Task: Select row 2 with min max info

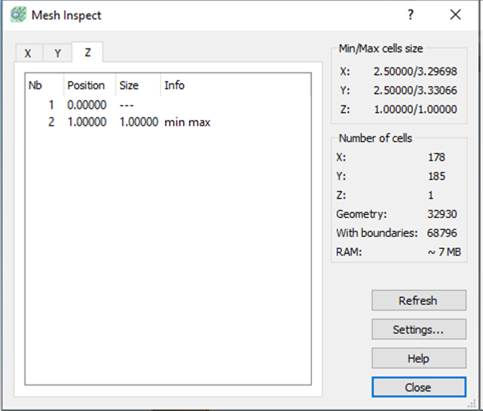Action: pyautogui.click(x=168, y=122)
